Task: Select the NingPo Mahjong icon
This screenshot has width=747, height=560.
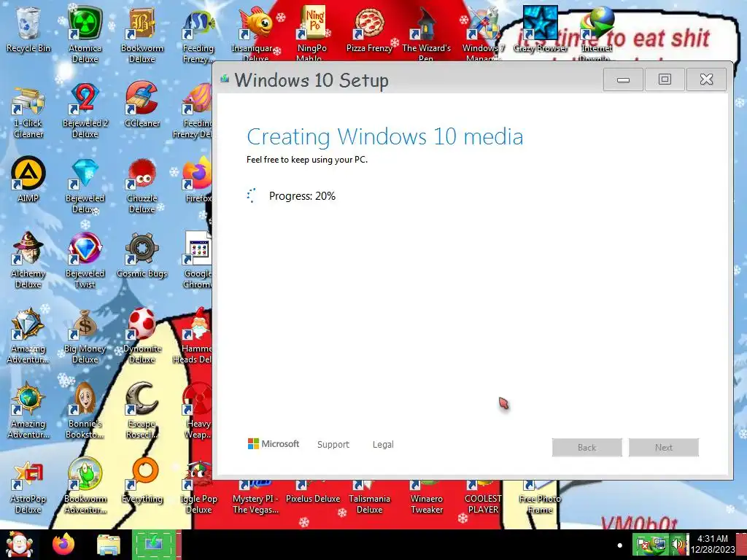Action: [312, 34]
